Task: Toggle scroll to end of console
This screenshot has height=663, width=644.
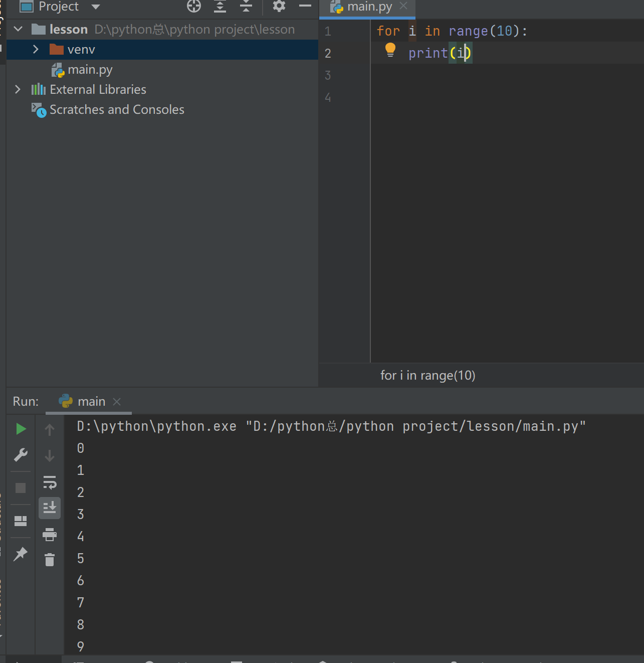Action: 50,508
